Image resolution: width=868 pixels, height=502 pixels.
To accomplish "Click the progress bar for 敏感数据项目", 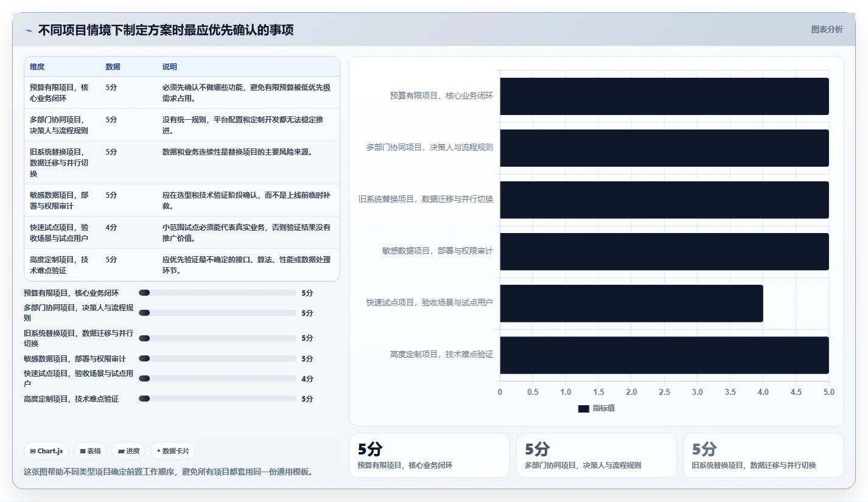I will pos(217,358).
